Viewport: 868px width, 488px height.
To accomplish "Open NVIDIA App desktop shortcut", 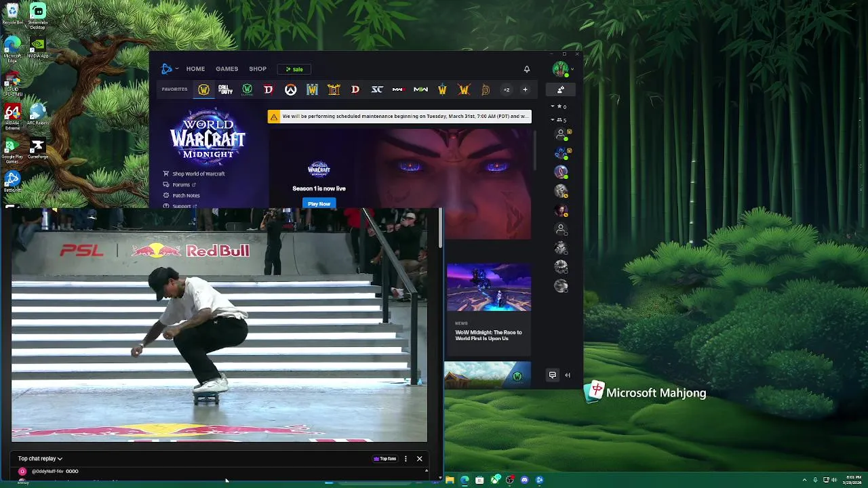I will [38, 48].
